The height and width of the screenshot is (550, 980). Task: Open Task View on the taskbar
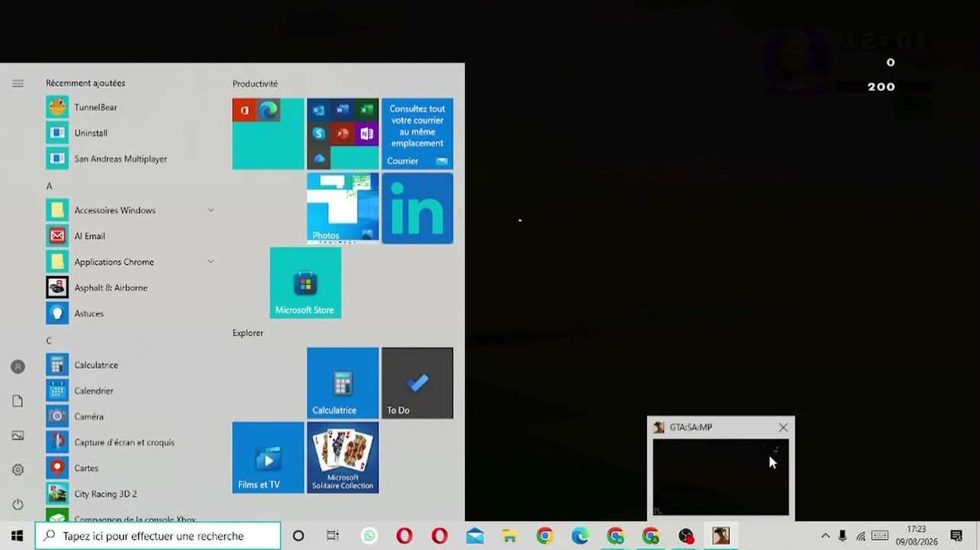coord(333,536)
